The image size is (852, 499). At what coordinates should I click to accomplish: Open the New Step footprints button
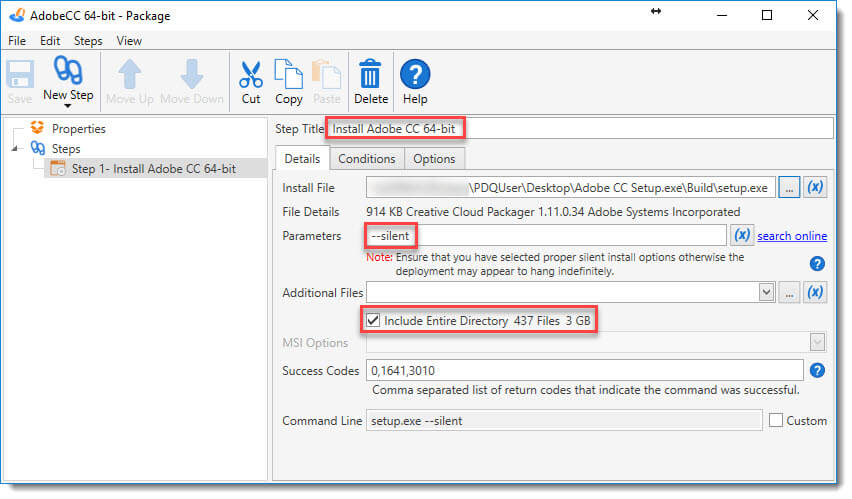pyautogui.click(x=68, y=71)
